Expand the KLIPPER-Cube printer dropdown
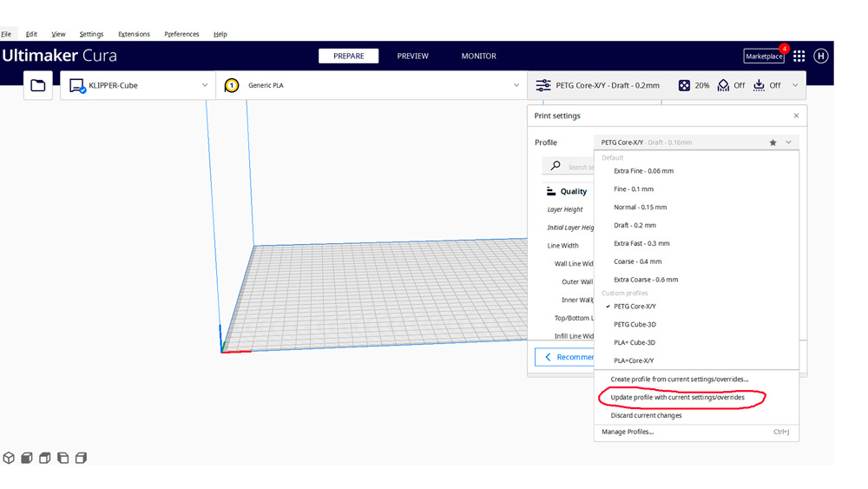Screen dimensions: 868x489 [x=205, y=85]
